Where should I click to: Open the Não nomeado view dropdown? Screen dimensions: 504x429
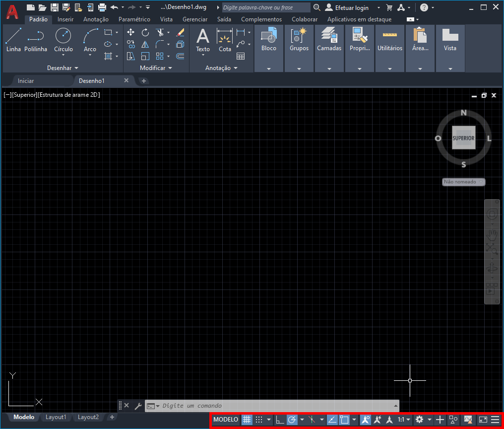(x=463, y=182)
